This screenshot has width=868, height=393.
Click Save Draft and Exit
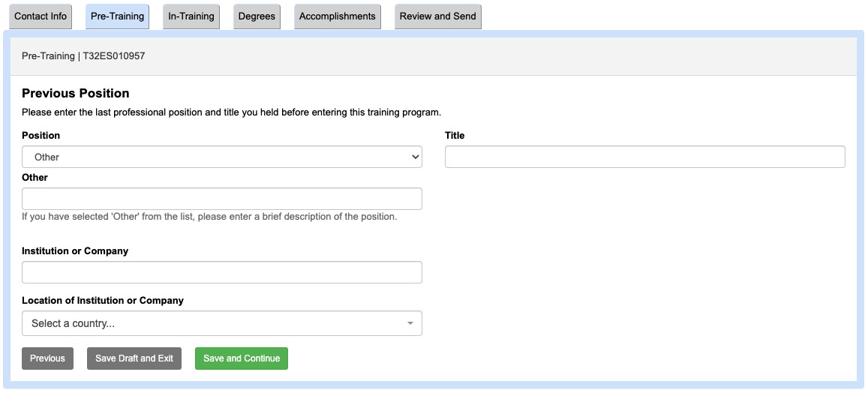134,358
